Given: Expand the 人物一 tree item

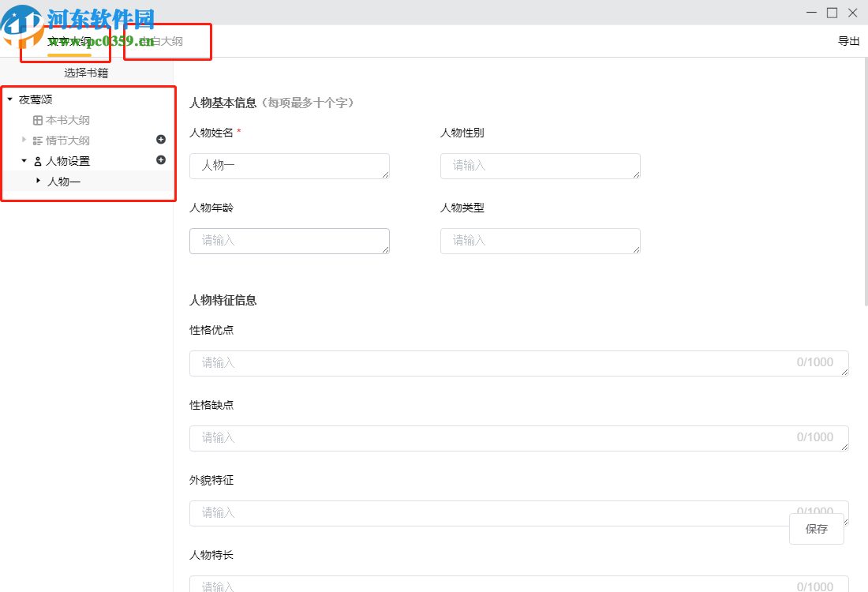Looking at the screenshot, I should (x=38, y=181).
